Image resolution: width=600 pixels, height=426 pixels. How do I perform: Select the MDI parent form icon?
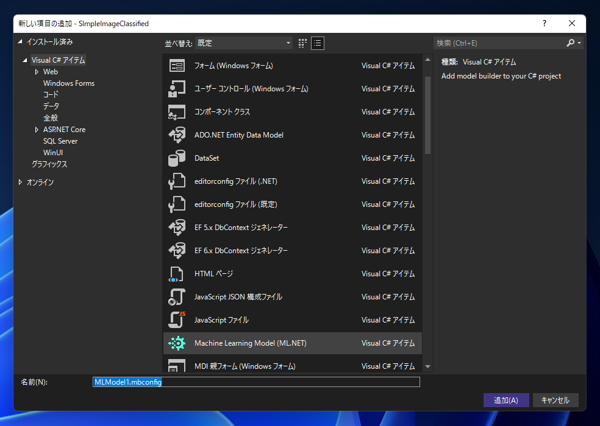(177, 366)
